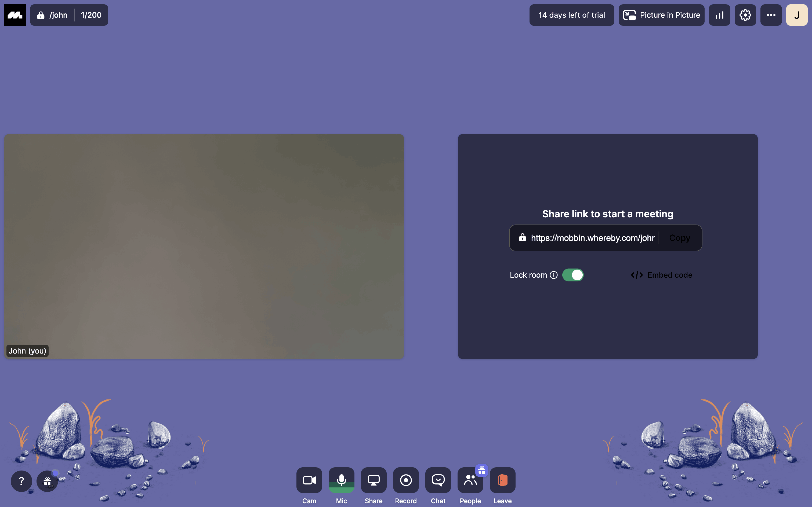Start recording with the Record icon
Viewport: 812px width, 507px height.
pos(406,480)
